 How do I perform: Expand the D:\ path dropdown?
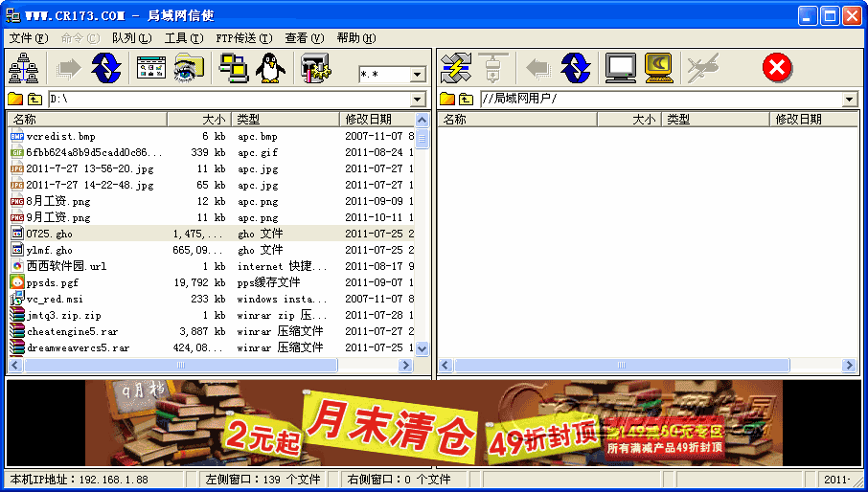tap(418, 100)
